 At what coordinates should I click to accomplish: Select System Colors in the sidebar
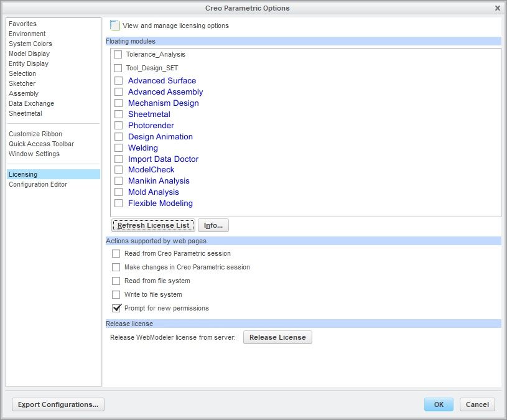pos(30,44)
